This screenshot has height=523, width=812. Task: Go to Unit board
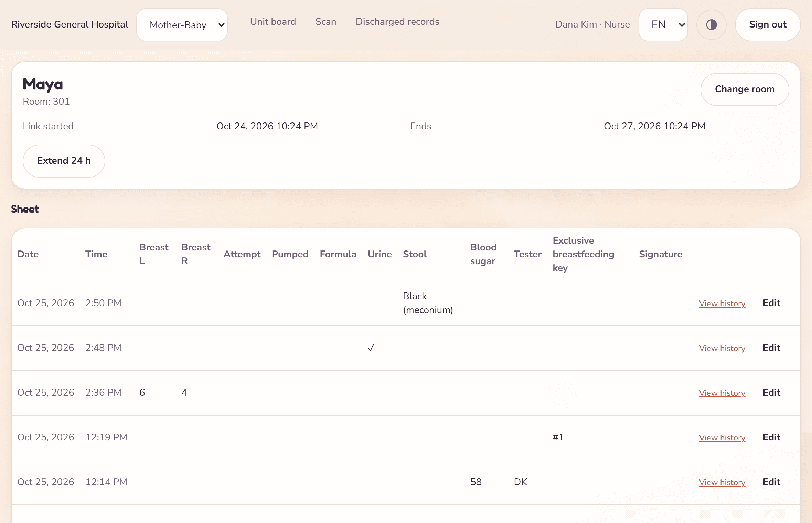(273, 22)
